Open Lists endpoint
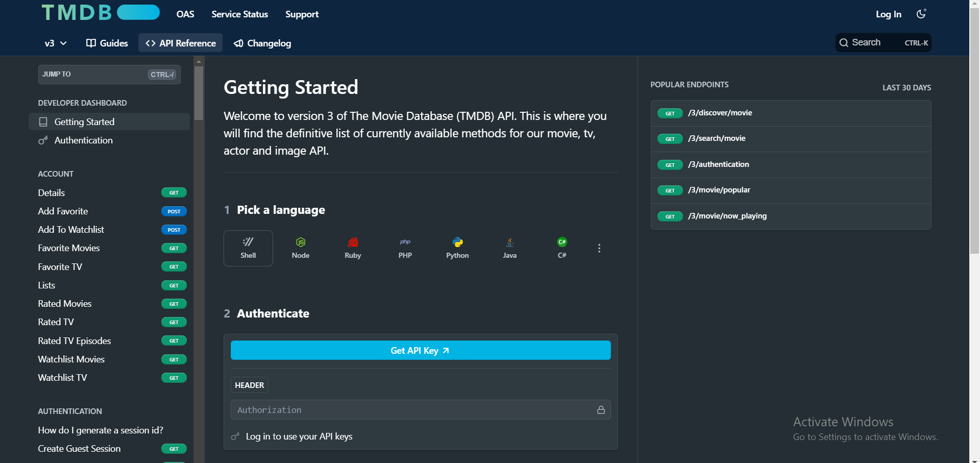 (112, 285)
